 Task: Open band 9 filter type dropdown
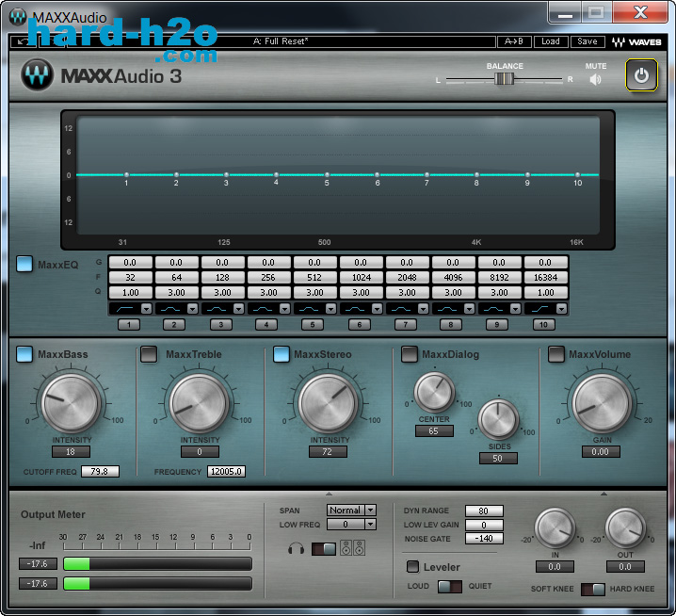coord(516,309)
